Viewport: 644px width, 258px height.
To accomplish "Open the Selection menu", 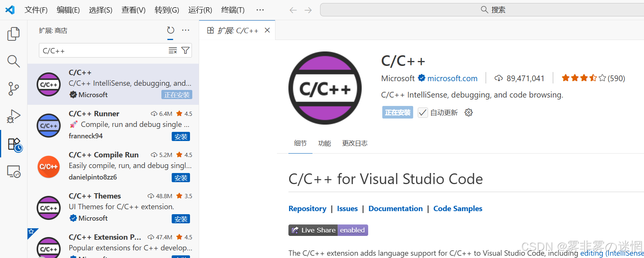I will (x=101, y=10).
